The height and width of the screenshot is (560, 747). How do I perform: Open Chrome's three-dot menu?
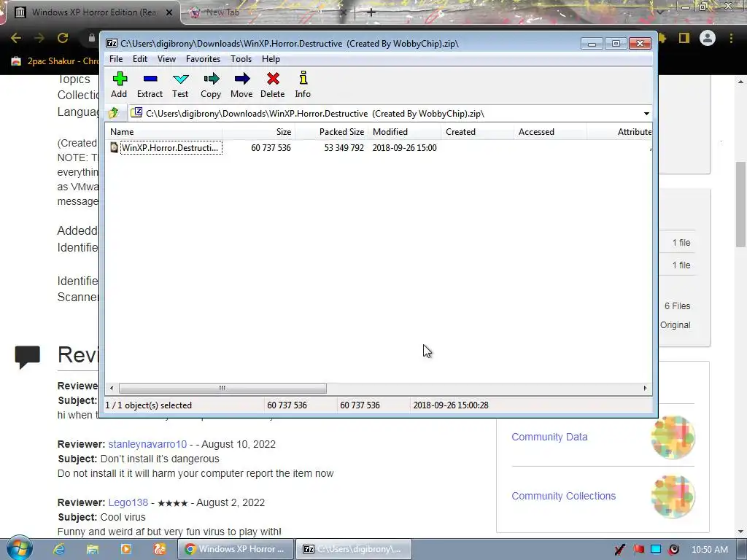731,38
